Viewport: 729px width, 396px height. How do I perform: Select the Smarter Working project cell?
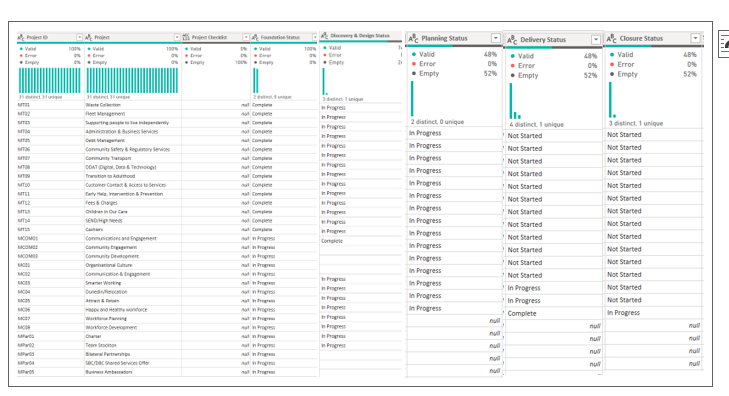[x=133, y=283]
